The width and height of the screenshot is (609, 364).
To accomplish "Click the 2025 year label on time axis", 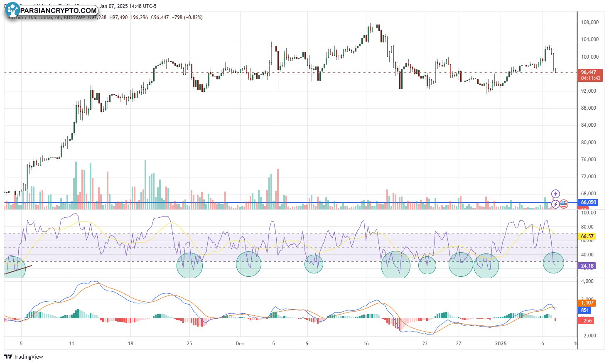I will 501,344.
